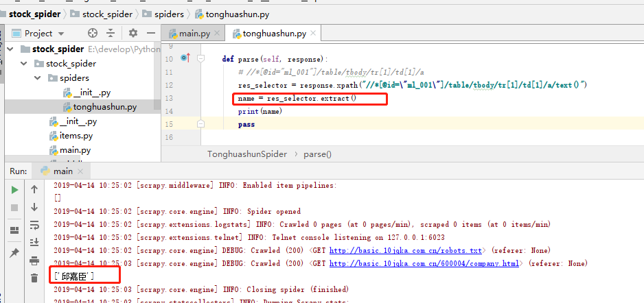Click the 'Telnet console listening' log line
Image resolution: width=644 pixels, height=303 pixels.
click(x=249, y=237)
